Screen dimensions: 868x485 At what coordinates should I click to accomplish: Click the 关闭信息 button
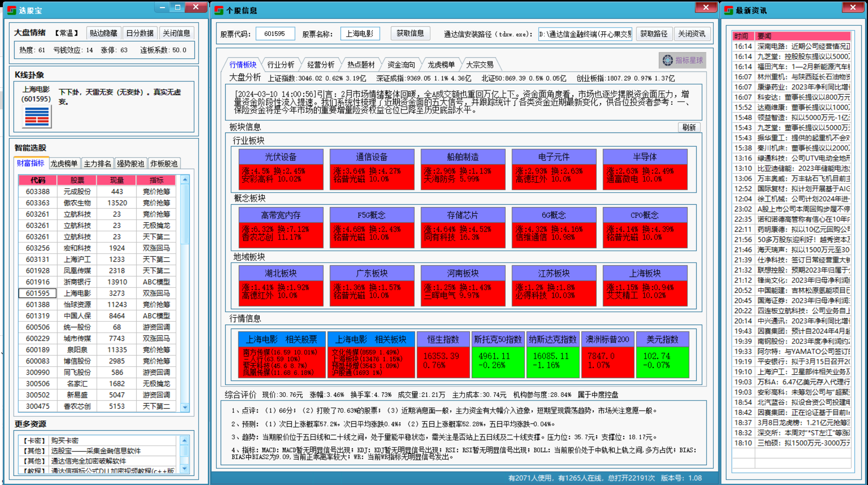(176, 33)
